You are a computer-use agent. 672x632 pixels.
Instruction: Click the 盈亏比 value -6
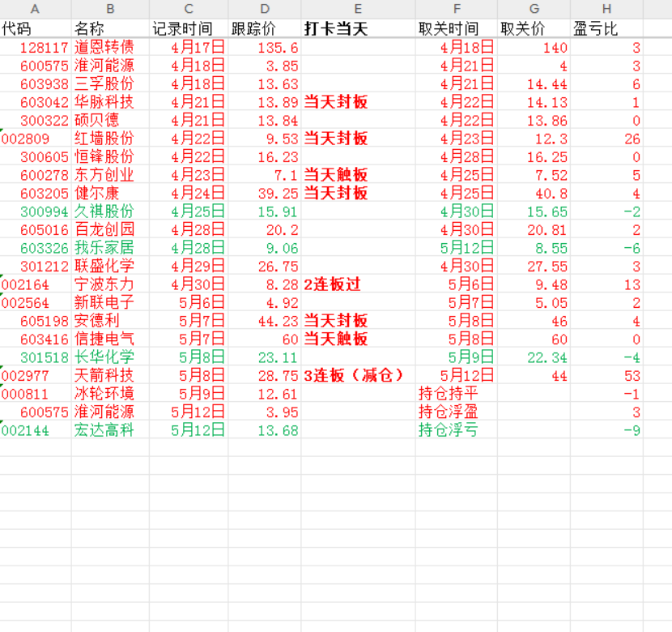606,248
